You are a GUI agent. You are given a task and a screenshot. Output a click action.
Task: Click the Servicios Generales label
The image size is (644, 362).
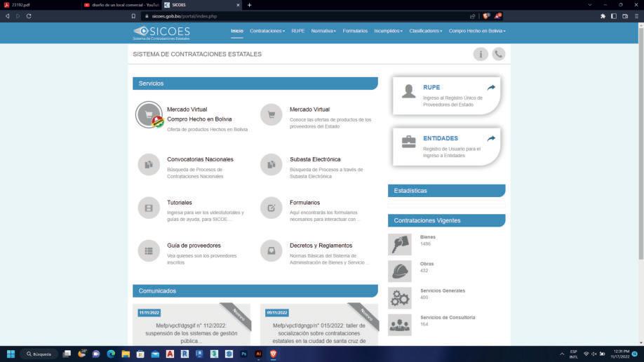pos(443,291)
